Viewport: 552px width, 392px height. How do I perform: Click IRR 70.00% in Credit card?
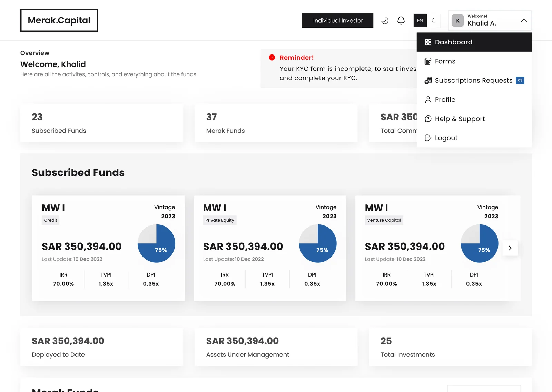point(63,279)
